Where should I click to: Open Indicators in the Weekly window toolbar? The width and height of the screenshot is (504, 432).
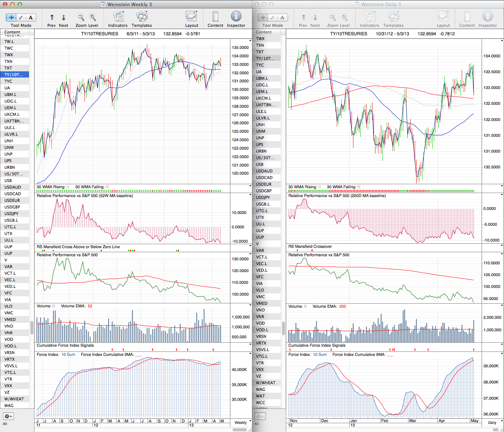pyautogui.click(x=118, y=17)
